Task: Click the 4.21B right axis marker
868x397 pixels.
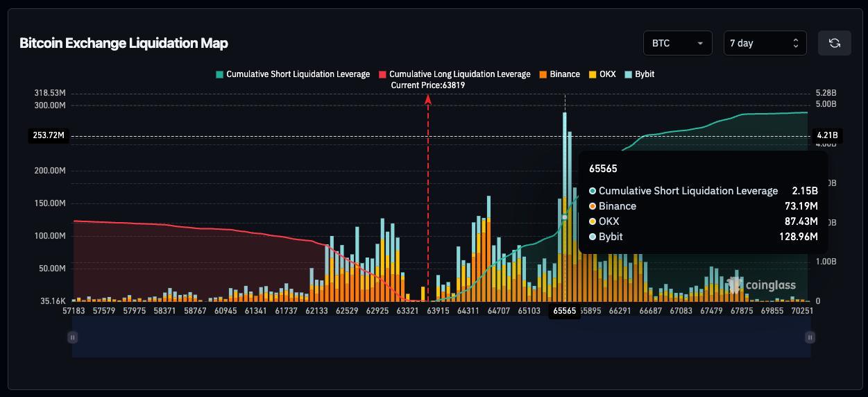Action: click(827, 135)
